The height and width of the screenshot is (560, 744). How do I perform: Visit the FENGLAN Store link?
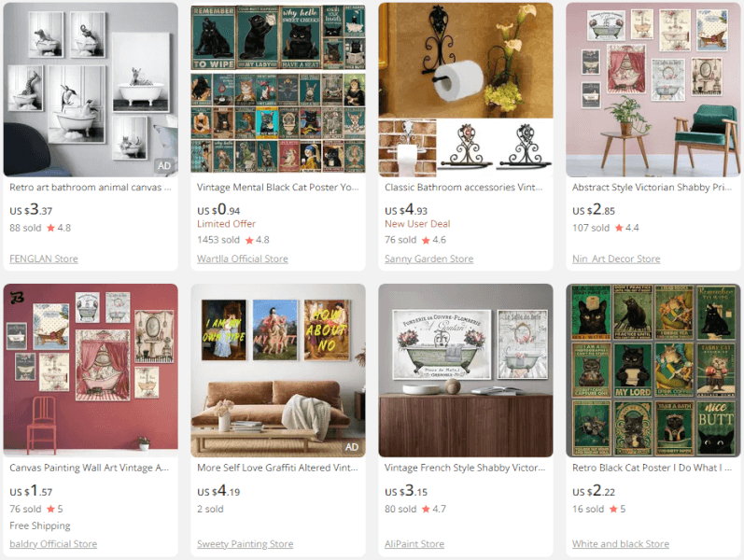(44, 259)
